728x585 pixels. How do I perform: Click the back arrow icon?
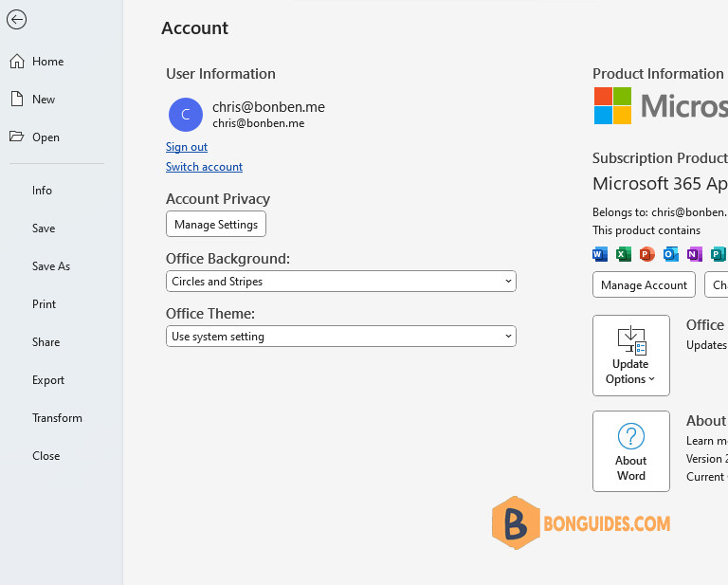(16, 20)
